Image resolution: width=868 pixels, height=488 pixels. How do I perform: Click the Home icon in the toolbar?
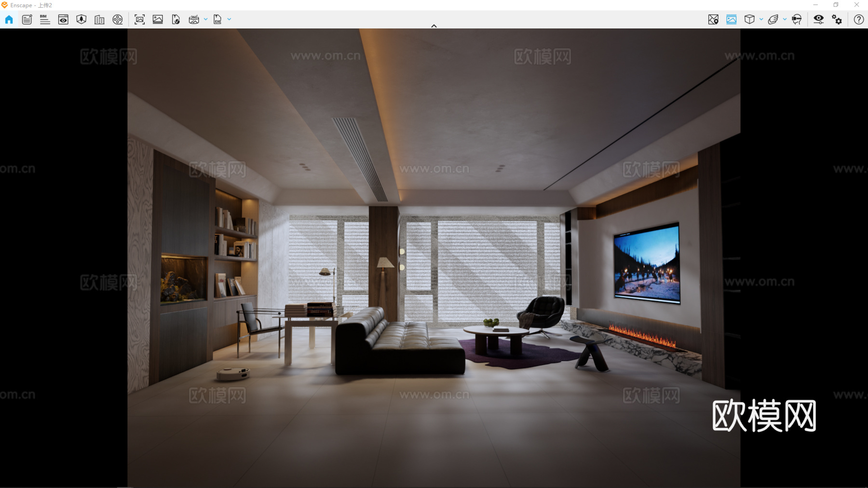tap(9, 19)
